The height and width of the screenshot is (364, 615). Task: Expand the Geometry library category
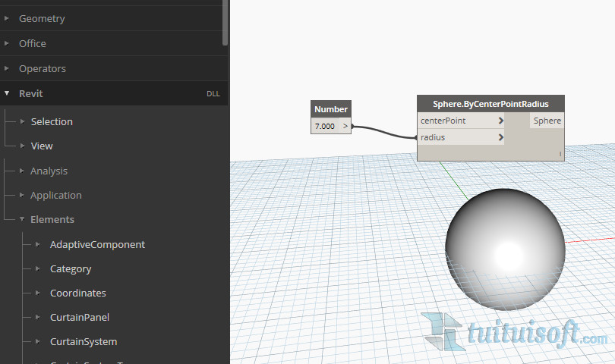[42, 18]
